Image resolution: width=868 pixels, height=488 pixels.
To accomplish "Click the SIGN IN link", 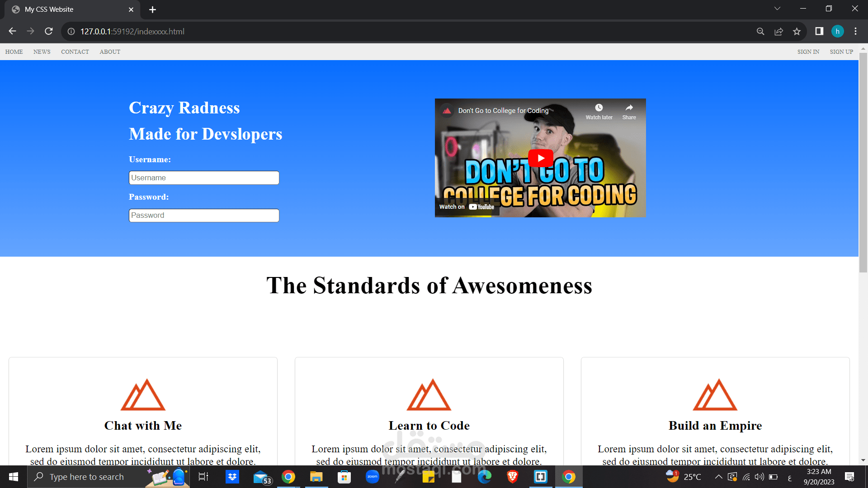I will pos(808,52).
